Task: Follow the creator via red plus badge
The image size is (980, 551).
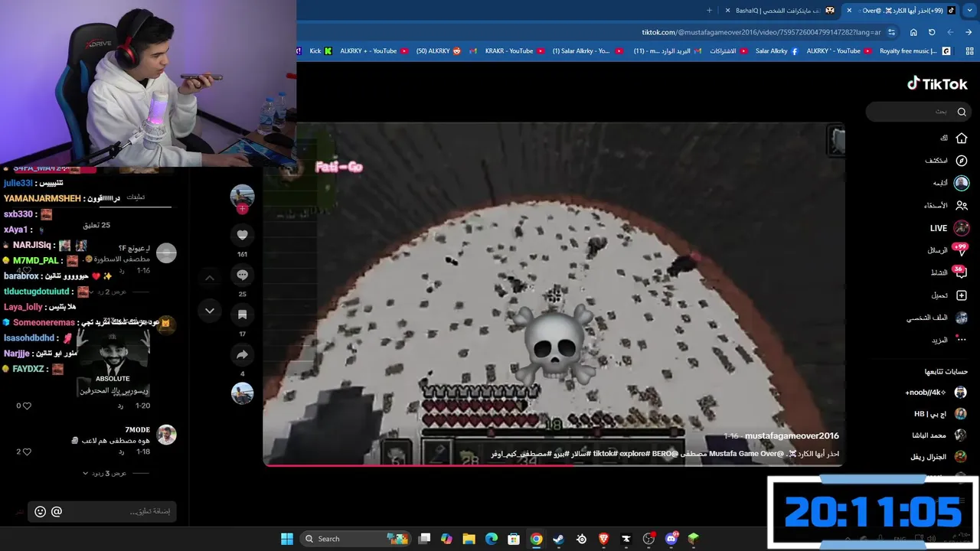Action: (x=242, y=208)
